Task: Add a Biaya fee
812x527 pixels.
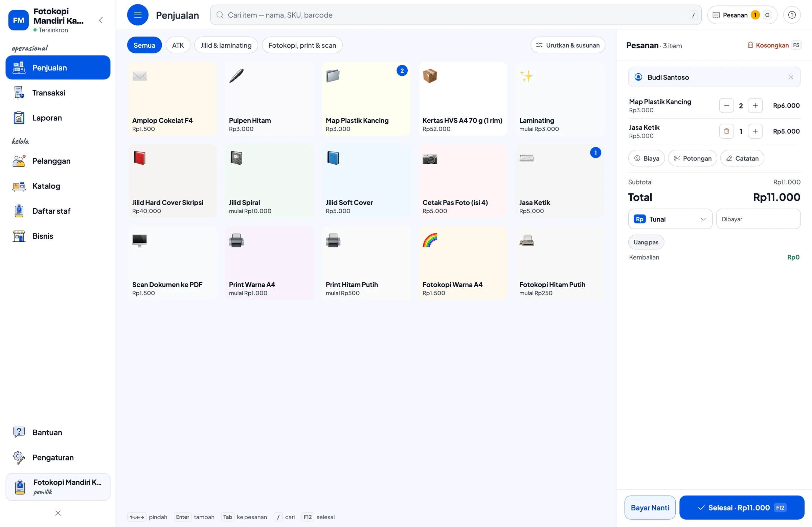Action: pos(647,158)
